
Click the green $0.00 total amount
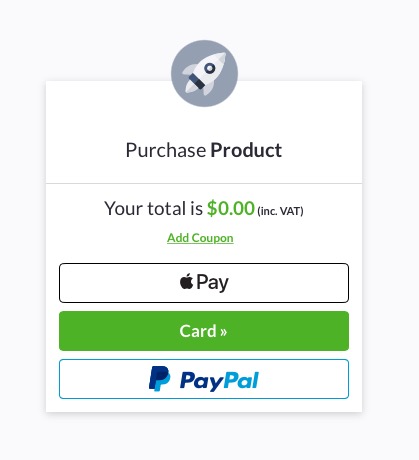coord(231,208)
